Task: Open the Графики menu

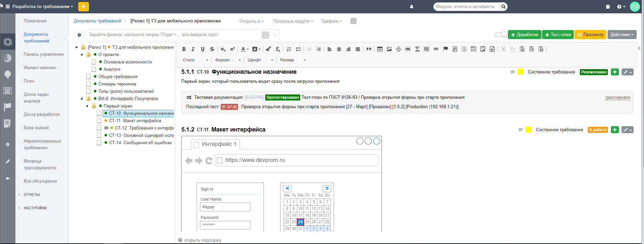Action: point(331,21)
